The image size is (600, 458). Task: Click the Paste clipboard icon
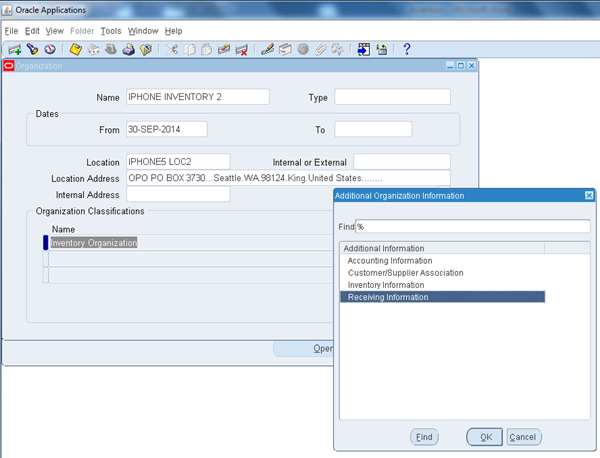[x=207, y=49]
